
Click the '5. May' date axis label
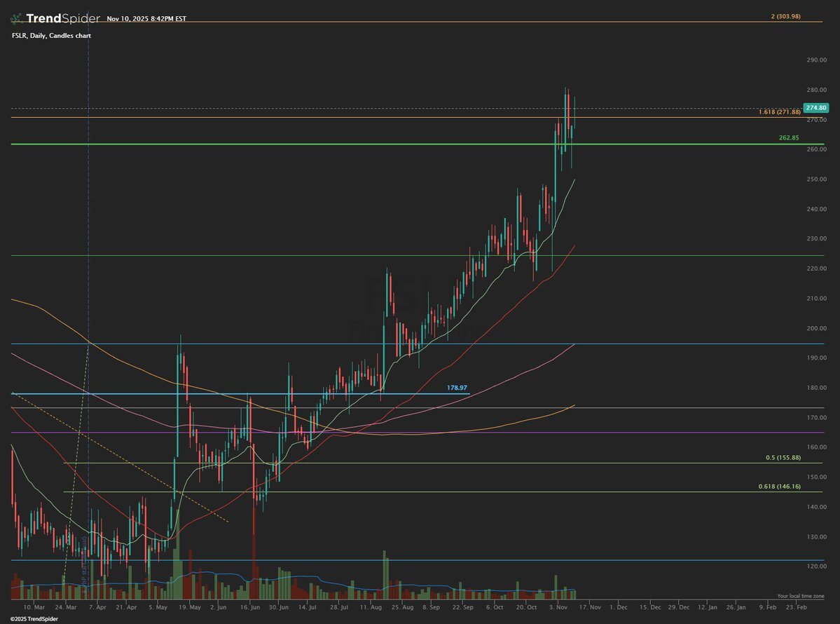[158, 607]
